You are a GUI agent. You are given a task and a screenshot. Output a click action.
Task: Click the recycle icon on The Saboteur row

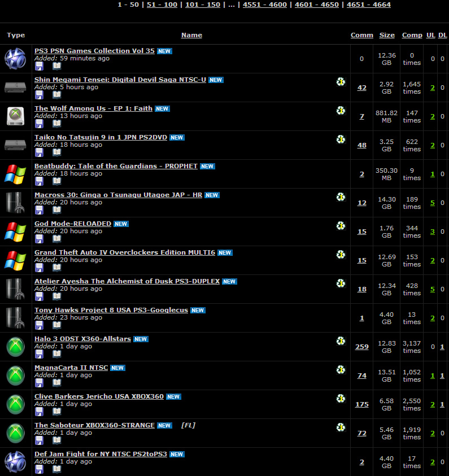coord(341,427)
